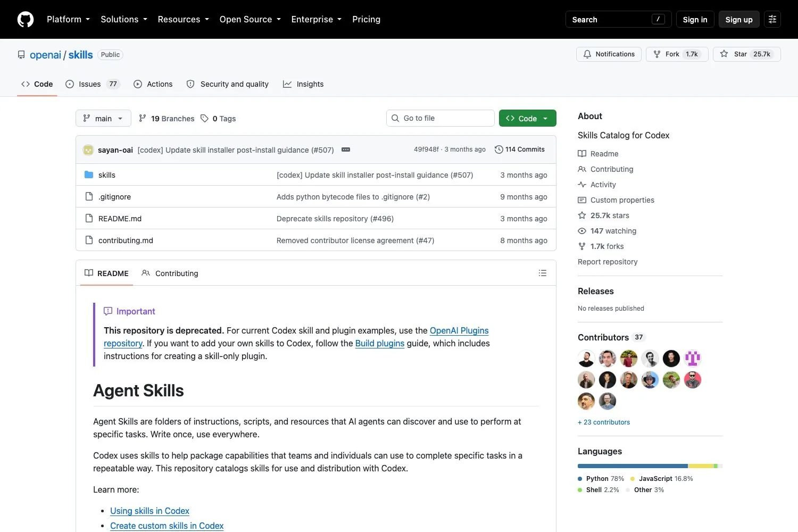View the 0 Tags list
798x532 pixels.
click(219, 119)
